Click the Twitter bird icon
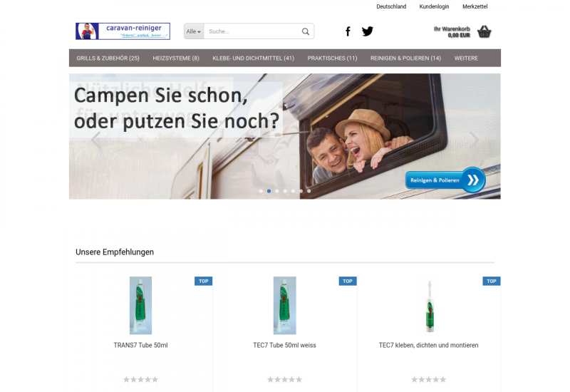 pyautogui.click(x=368, y=31)
